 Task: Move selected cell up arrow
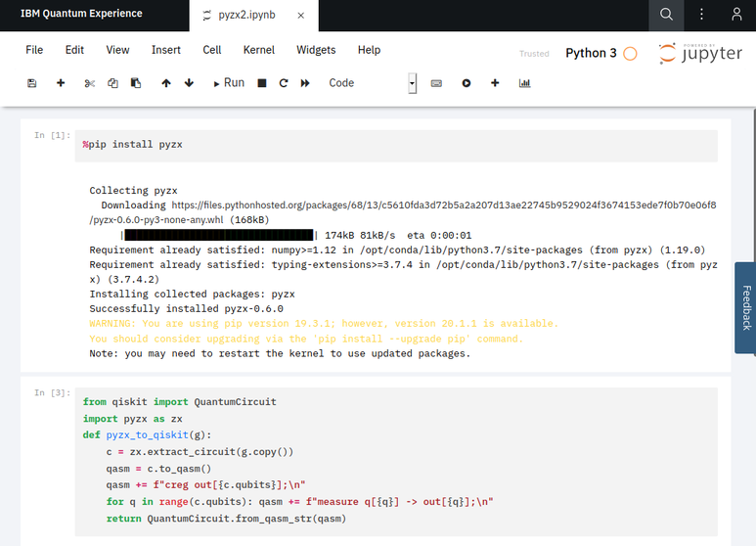pos(166,83)
